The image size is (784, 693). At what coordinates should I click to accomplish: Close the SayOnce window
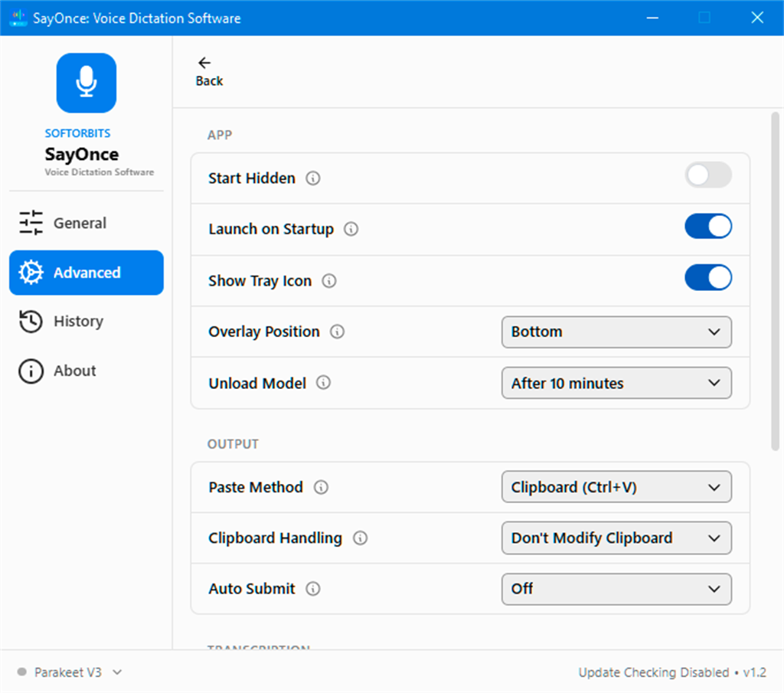tap(757, 18)
